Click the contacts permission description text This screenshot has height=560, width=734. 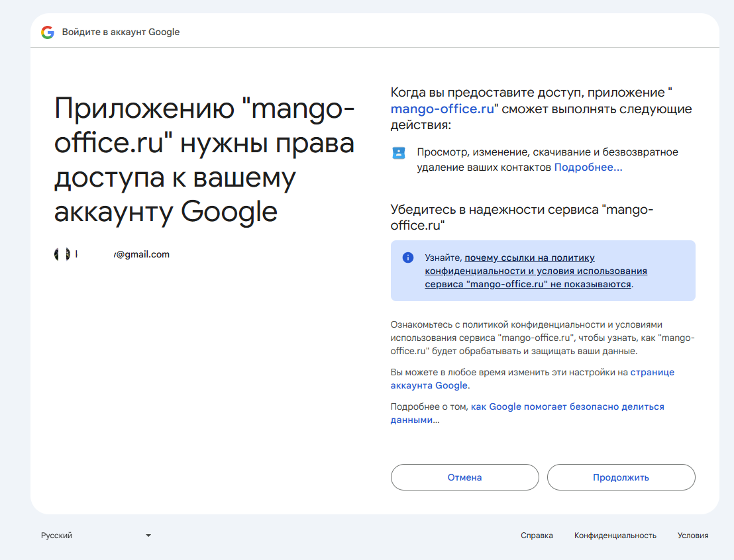pyautogui.click(x=547, y=160)
